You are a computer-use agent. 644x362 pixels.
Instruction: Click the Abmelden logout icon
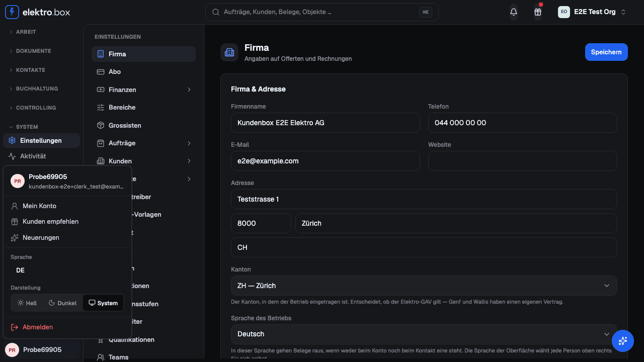point(15,327)
